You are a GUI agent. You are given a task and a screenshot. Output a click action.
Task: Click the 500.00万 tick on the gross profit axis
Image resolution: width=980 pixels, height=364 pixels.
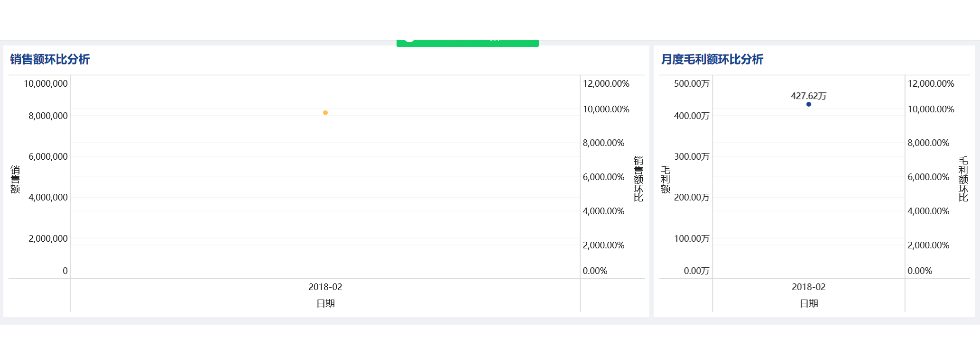pyautogui.click(x=691, y=83)
